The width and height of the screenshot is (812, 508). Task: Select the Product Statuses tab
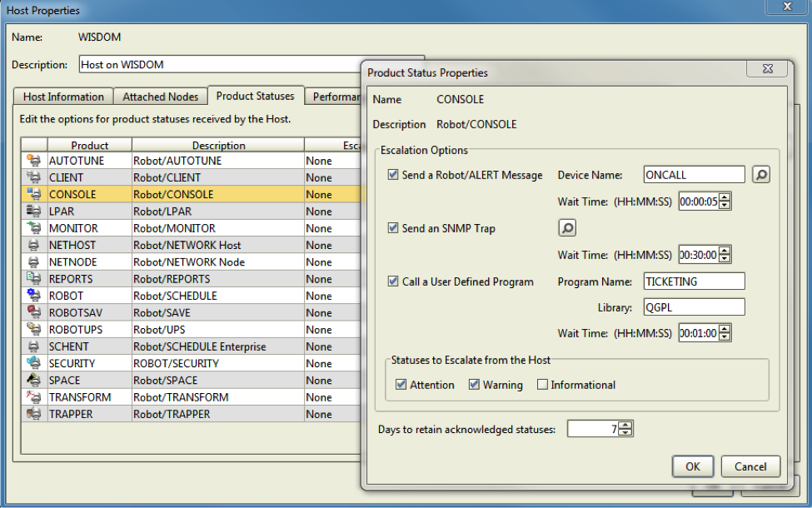(256, 96)
